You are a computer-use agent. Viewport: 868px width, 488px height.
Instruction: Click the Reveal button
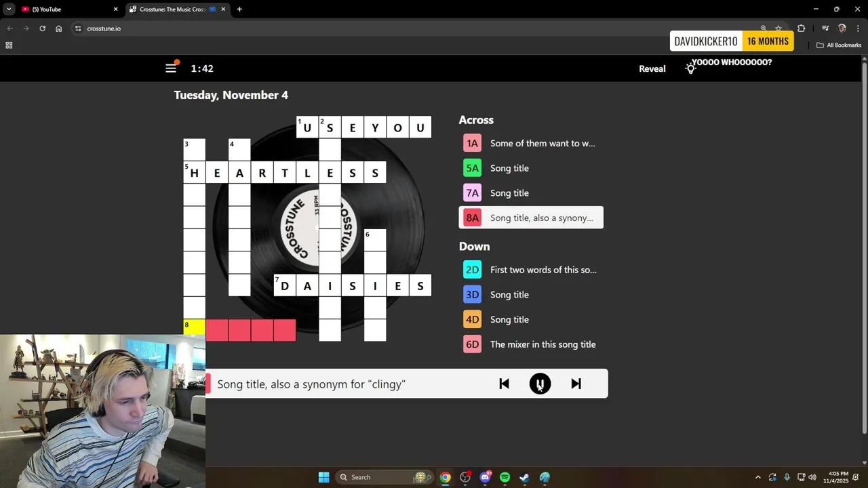[x=652, y=68]
